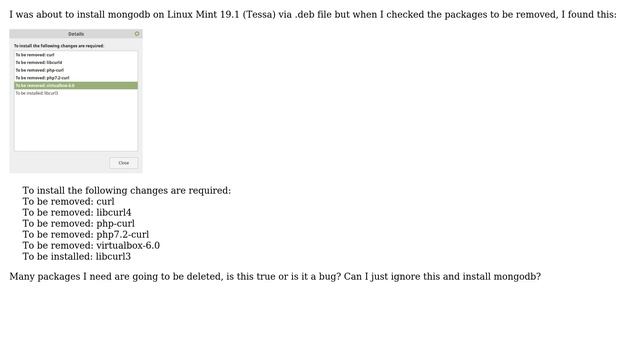640x360 pixels.
Task: Select 'To be installed: libcurl3' in dialog list
Action: 76,93
